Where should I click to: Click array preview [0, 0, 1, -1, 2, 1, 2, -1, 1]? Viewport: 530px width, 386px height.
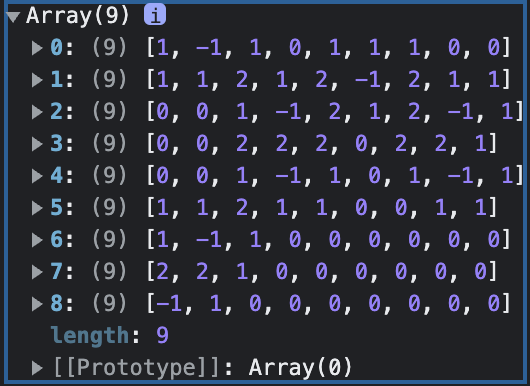coord(335,112)
